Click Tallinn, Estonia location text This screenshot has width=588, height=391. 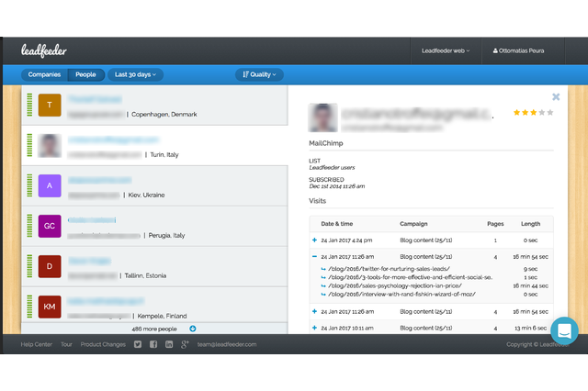[x=145, y=275]
